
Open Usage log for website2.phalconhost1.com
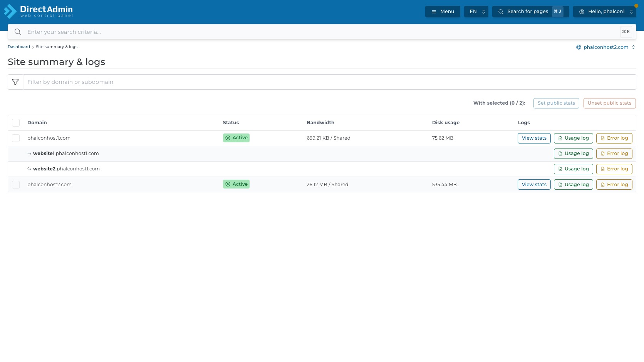[x=573, y=169]
